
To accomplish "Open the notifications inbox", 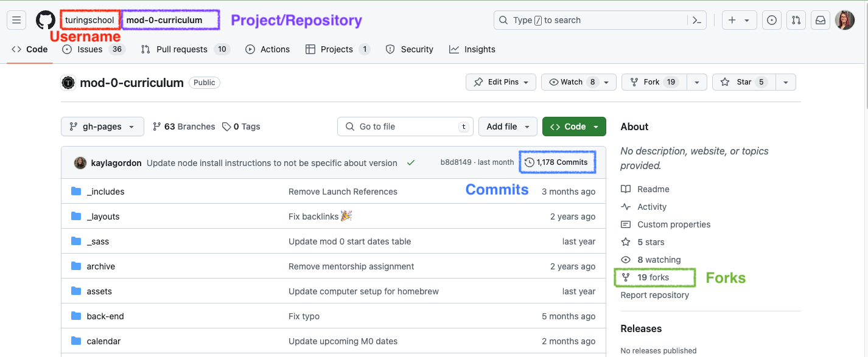I will click(821, 19).
